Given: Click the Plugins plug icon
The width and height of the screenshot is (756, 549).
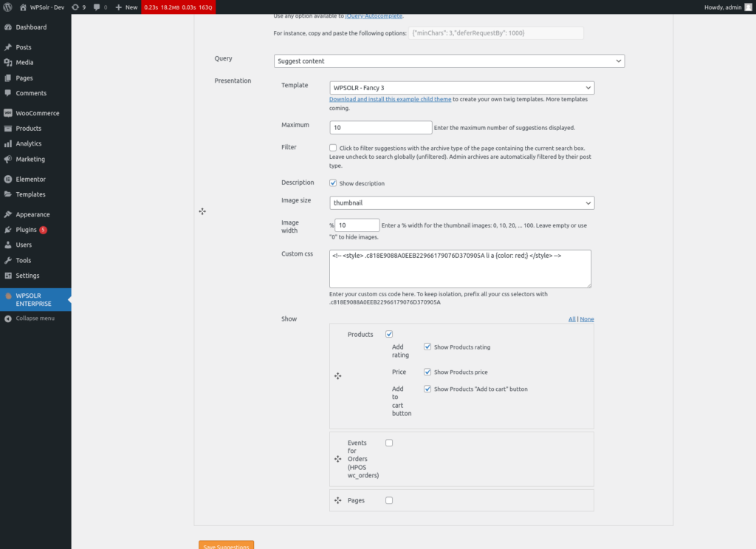Looking at the screenshot, I should pyautogui.click(x=7, y=230).
